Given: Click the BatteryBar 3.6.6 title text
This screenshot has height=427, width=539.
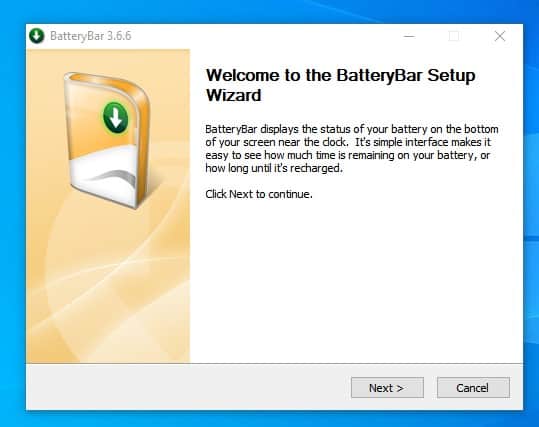Looking at the screenshot, I should point(91,36).
